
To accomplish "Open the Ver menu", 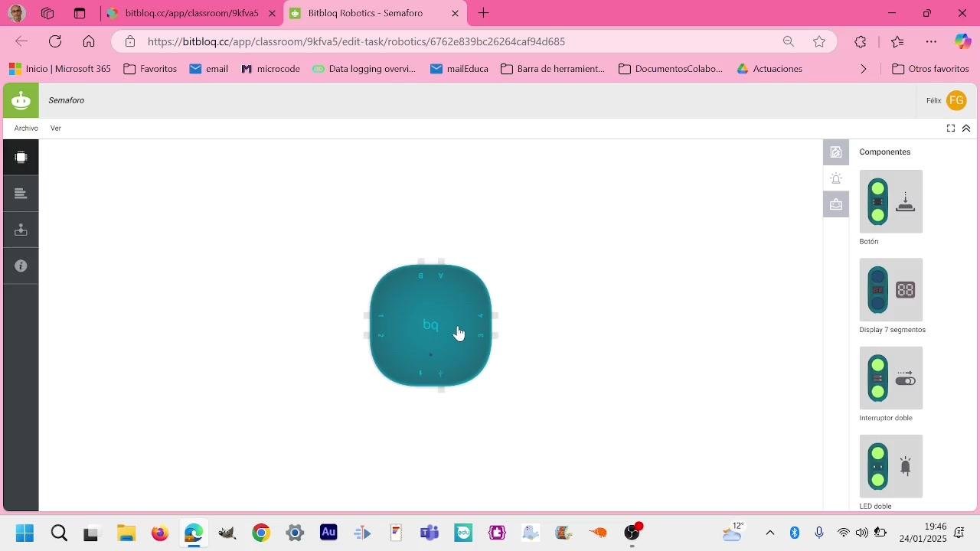I will coord(56,129).
